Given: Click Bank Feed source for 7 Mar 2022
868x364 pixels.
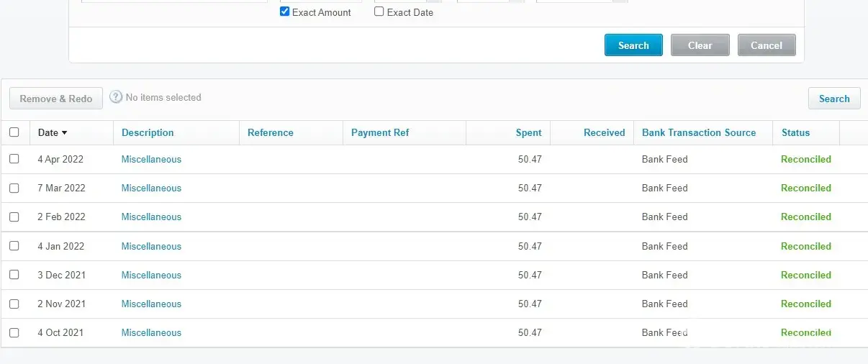Looking at the screenshot, I should click(x=665, y=188).
